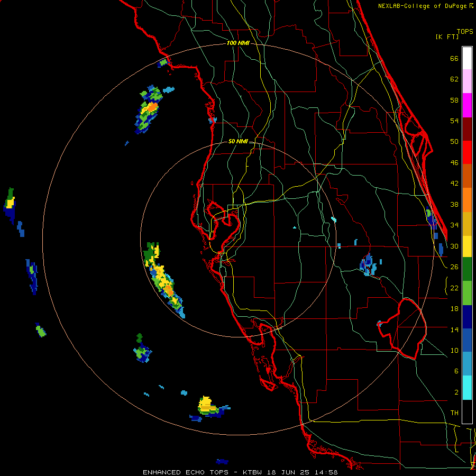Click the "2" legend value
This screenshot has height=476, width=476.
[x=456, y=392]
